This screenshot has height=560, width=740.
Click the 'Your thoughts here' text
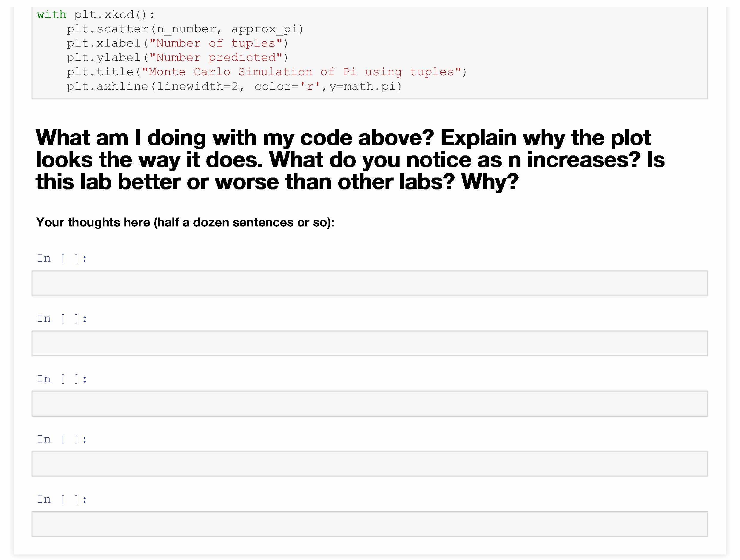pos(185,222)
